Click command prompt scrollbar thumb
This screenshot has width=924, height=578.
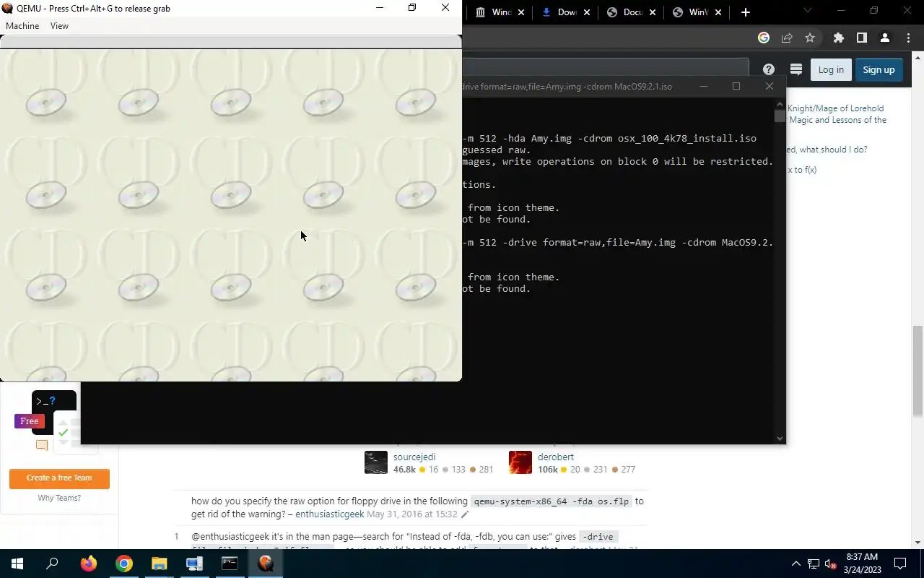tap(780, 116)
